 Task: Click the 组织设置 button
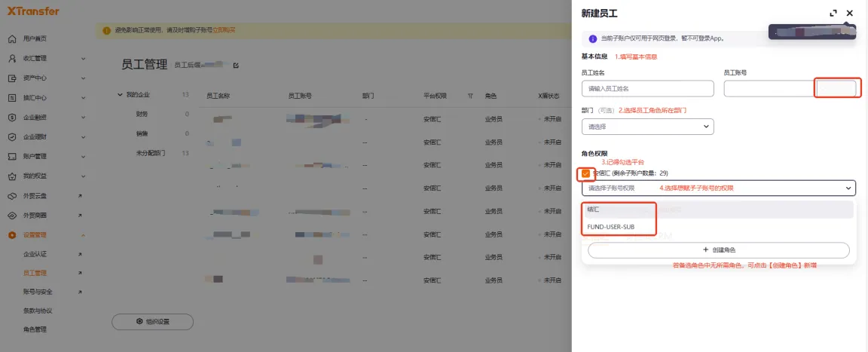point(152,322)
